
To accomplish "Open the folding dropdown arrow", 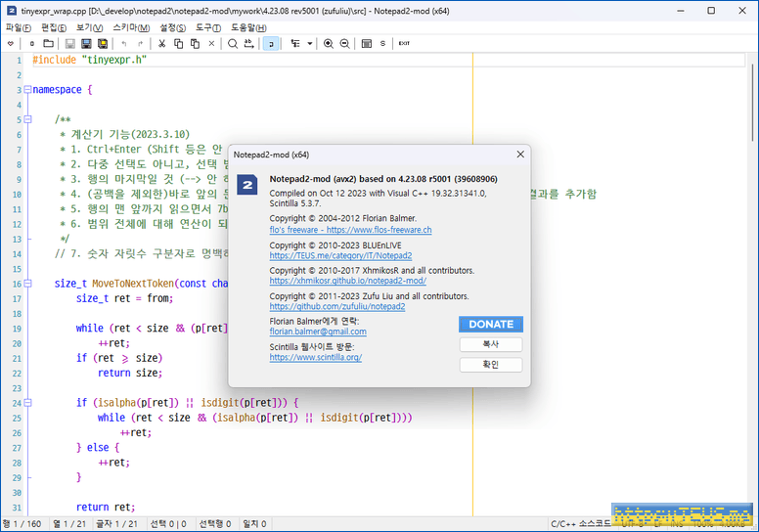I will coord(310,44).
